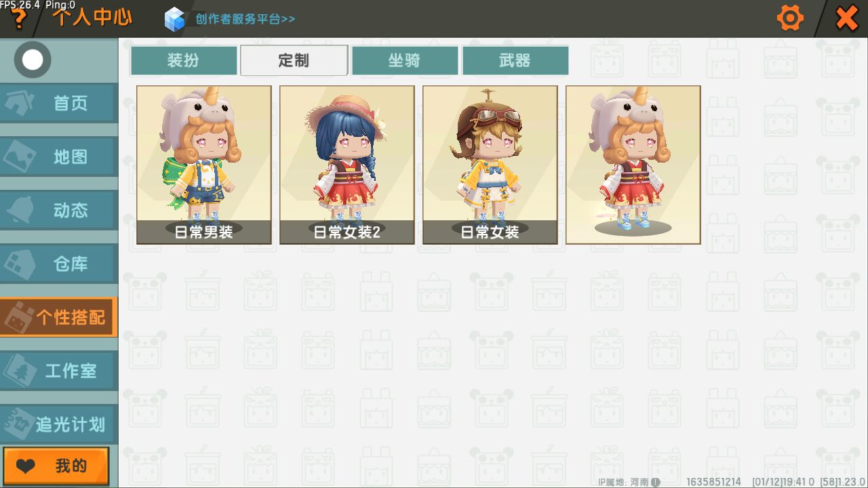Image resolution: width=868 pixels, height=488 pixels.
Task: Open 追光计划 in the sidebar
Action: [x=59, y=424]
